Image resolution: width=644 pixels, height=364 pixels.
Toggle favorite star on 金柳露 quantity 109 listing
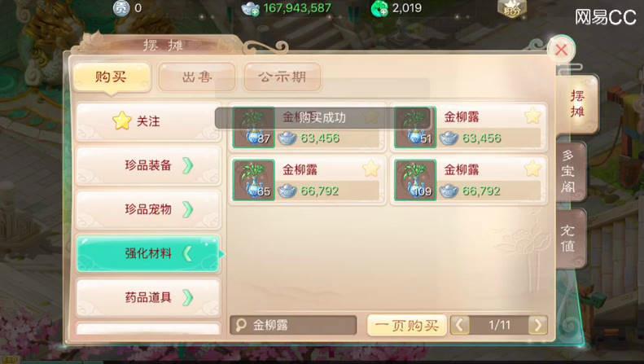tap(532, 169)
